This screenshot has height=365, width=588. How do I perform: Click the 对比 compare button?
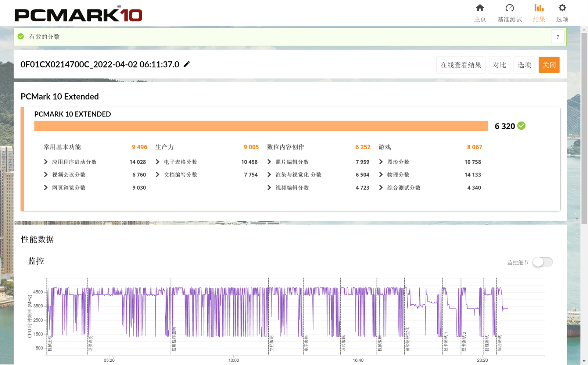click(499, 65)
